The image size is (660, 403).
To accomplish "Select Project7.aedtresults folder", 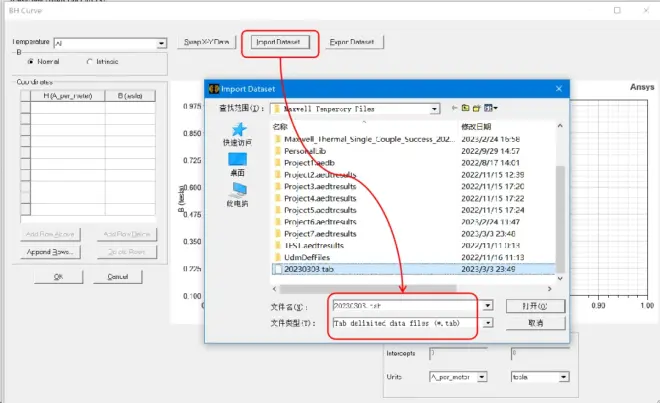I will (x=320, y=234).
